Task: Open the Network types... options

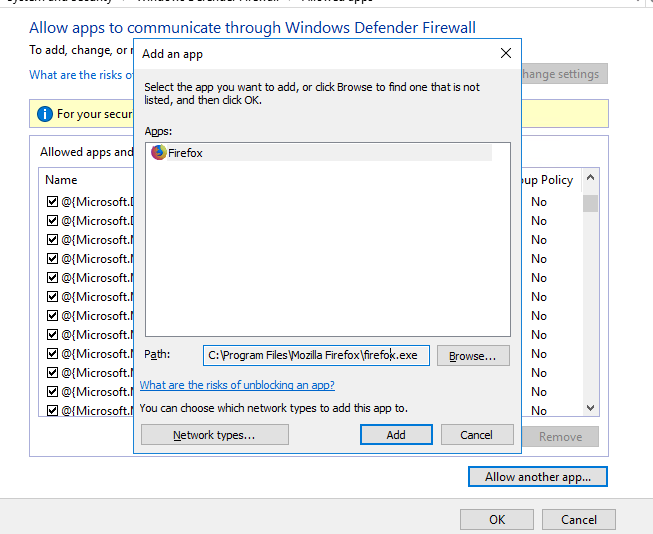Action: (214, 435)
